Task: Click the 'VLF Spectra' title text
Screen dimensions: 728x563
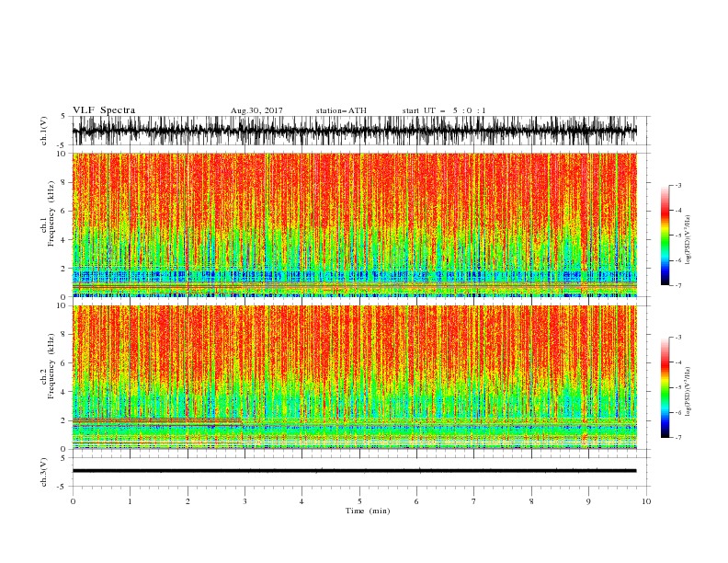Action: 104,110
